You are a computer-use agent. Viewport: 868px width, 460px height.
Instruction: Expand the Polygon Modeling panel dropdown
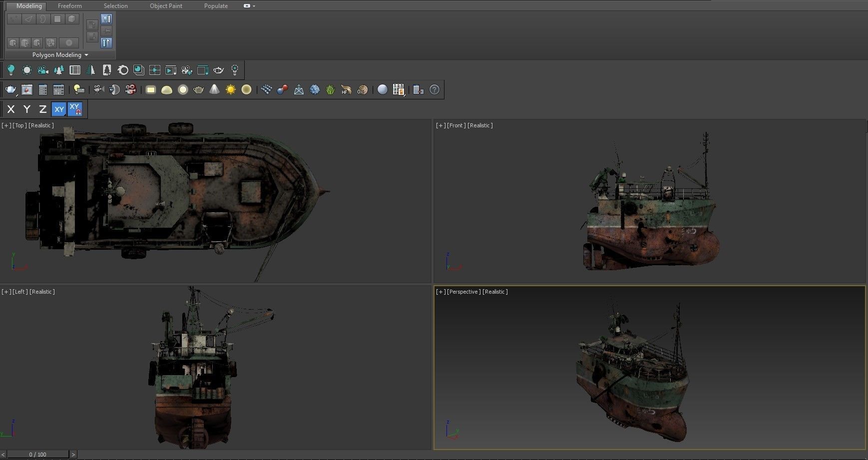pyautogui.click(x=86, y=55)
